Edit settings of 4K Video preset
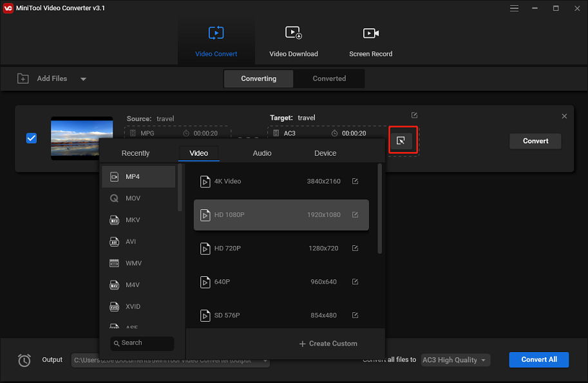This screenshot has width=588, height=383. (x=355, y=182)
